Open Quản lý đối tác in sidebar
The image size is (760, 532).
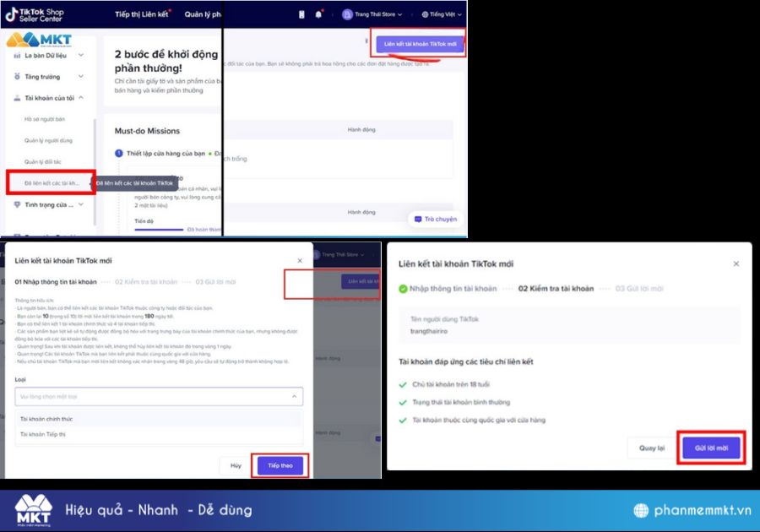43,162
